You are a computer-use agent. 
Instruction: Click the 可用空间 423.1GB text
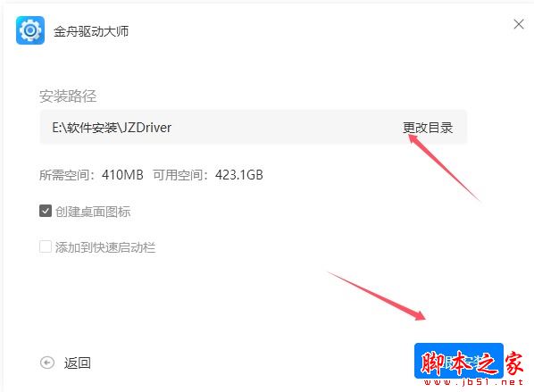[x=208, y=175]
